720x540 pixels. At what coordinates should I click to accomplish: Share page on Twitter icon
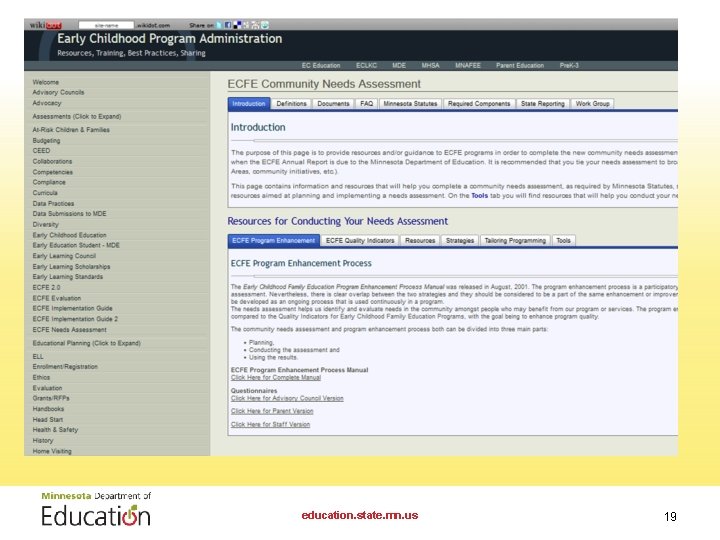click(219, 25)
